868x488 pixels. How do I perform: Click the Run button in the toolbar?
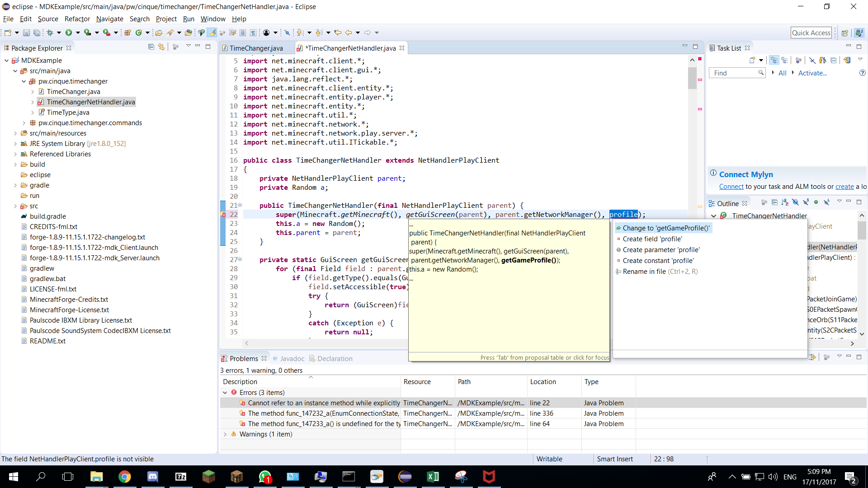68,32
